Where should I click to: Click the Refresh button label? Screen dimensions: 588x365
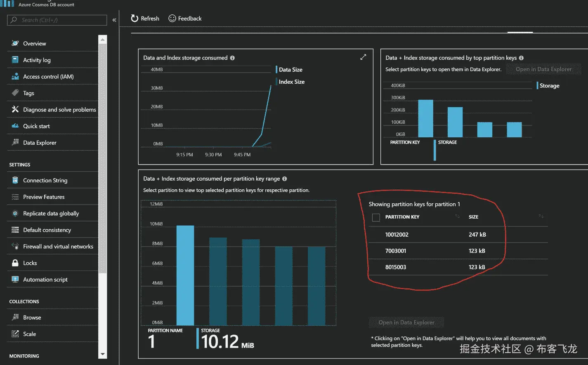(150, 19)
